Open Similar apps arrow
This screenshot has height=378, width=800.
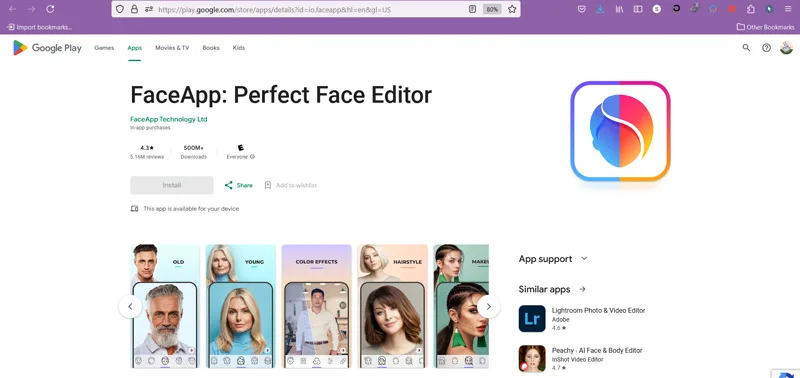tap(582, 289)
